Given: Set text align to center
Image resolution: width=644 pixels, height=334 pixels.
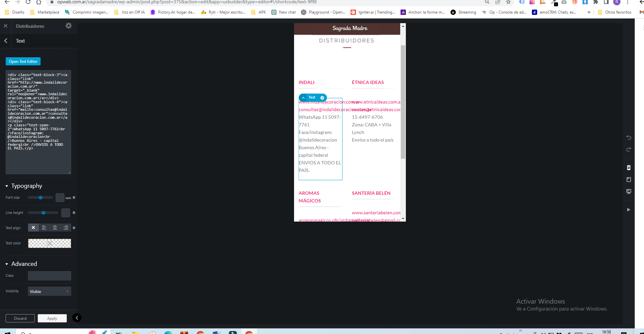Looking at the screenshot, I should point(55,228).
